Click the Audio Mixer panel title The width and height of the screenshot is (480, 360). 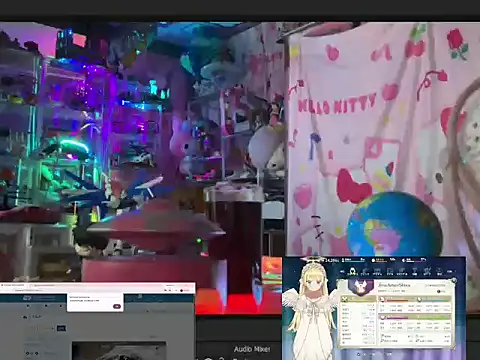click(252, 349)
